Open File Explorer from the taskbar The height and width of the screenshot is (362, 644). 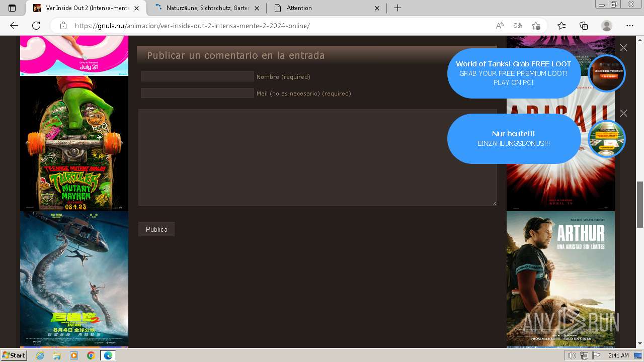(x=57, y=355)
